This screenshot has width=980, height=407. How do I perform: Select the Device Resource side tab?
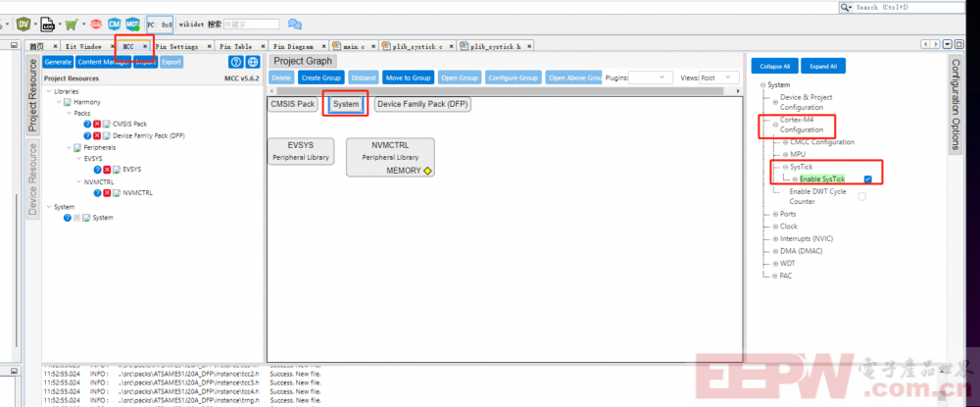click(32, 178)
